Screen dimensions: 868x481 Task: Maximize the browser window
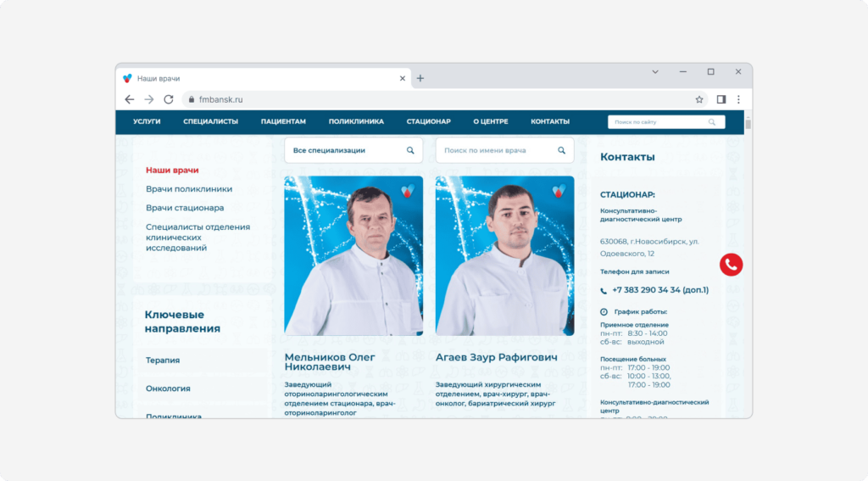pyautogui.click(x=711, y=71)
